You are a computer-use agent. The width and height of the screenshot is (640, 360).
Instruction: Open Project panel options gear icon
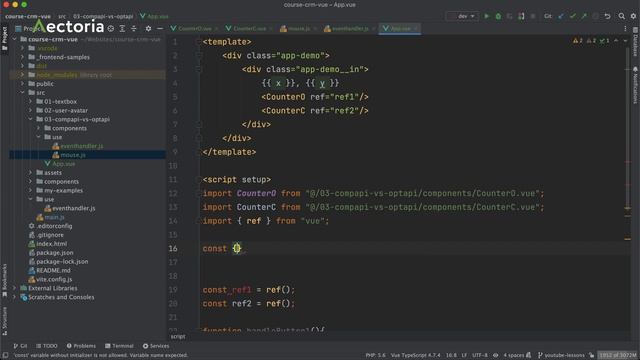[148, 29]
